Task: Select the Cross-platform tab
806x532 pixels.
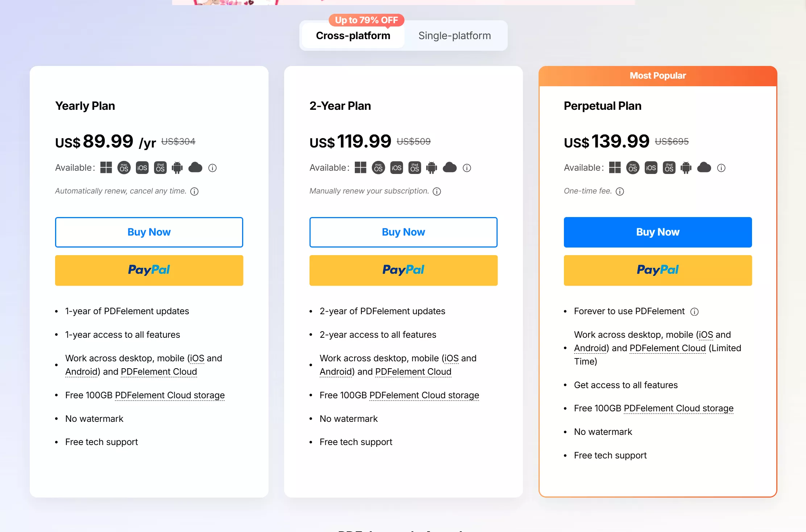Action: point(353,36)
